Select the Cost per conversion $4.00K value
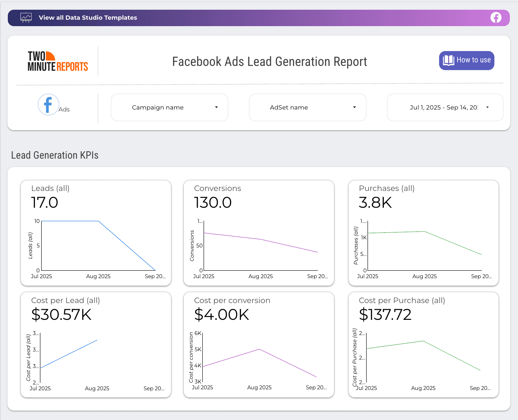518x420 pixels. tap(221, 315)
